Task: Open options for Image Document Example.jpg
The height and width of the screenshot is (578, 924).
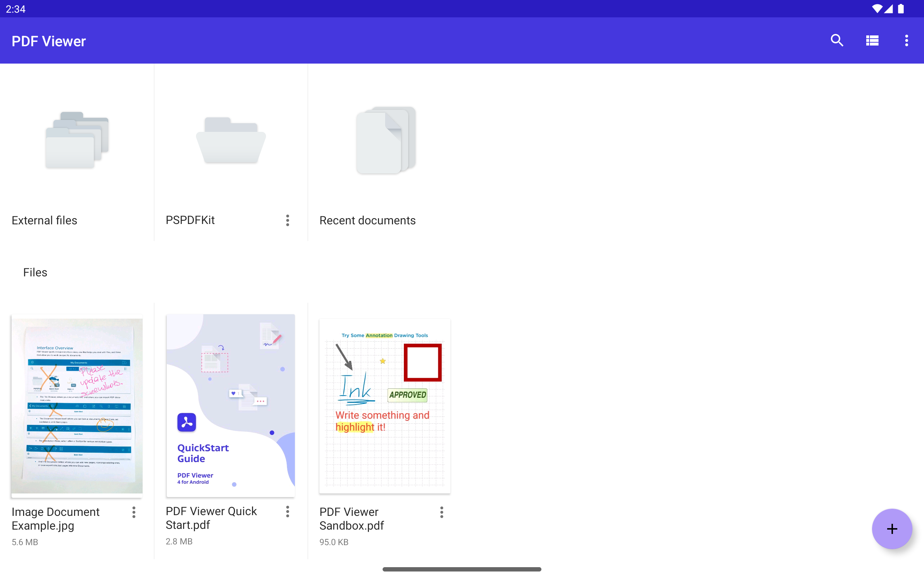Action: (134, 512)
